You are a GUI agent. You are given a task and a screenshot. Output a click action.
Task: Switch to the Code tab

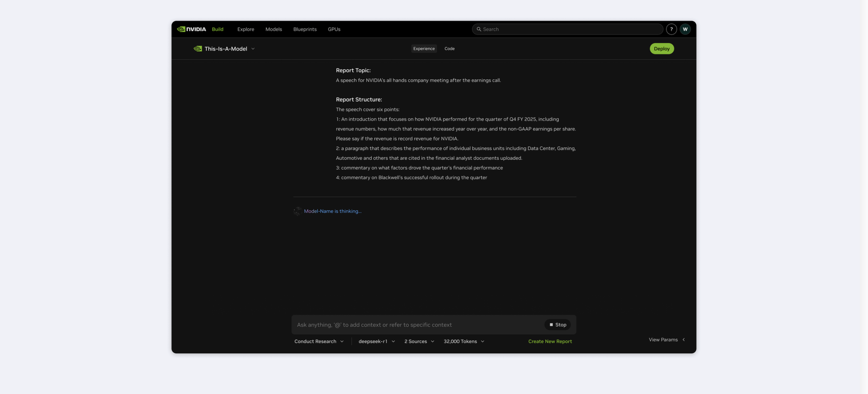point(449,49)
